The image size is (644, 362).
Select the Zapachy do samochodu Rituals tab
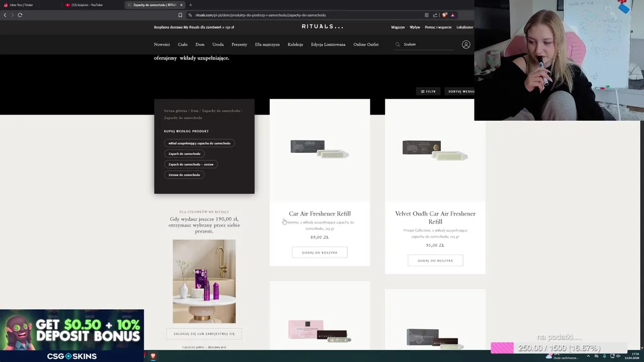click(155, 5)
